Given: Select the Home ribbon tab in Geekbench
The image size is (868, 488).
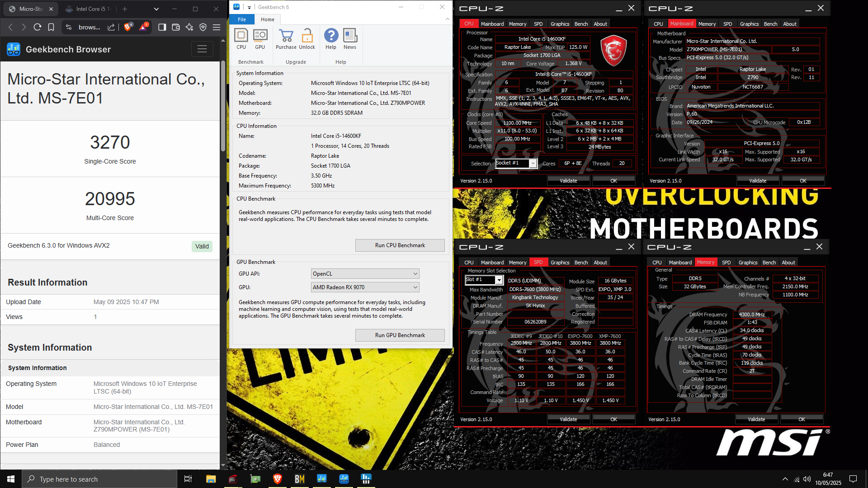Looking at the screenshot, I should point(268,19).
